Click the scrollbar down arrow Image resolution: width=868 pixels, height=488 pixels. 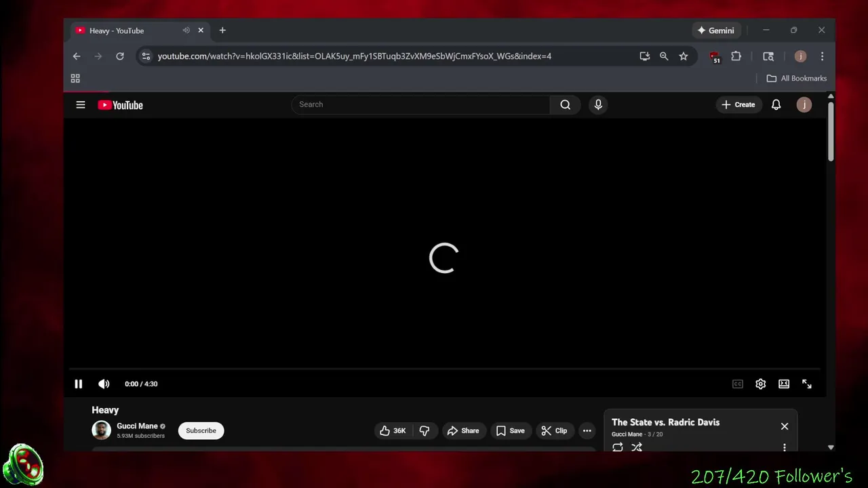point(831,447)
